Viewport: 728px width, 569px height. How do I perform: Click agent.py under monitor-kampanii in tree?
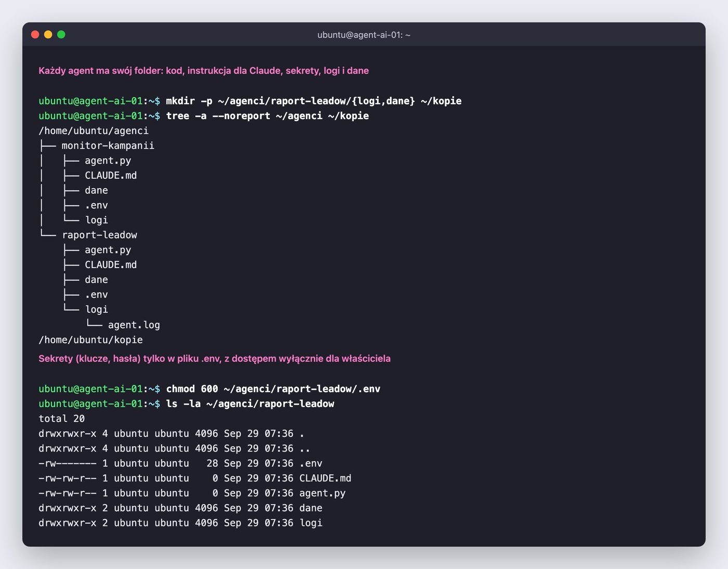click(x=108, y=161)
